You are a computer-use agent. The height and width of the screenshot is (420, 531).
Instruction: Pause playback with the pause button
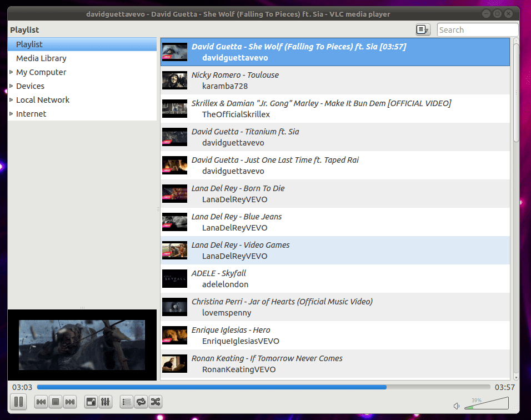pos(18,402)
